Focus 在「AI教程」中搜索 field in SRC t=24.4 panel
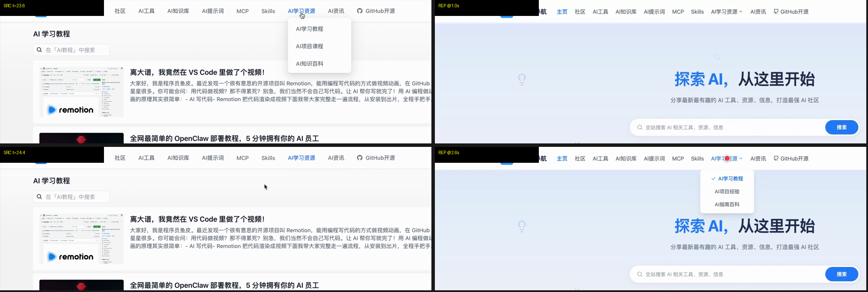 pyautogui.click(x=71, y=197)
